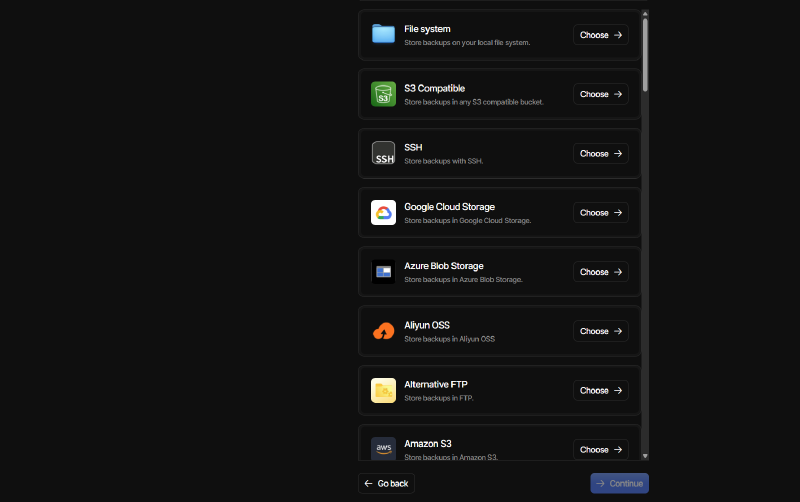Click the 'Google Cloud Storage' title text
This screenshot has width=800, height=502.
[x=449, y=207]
